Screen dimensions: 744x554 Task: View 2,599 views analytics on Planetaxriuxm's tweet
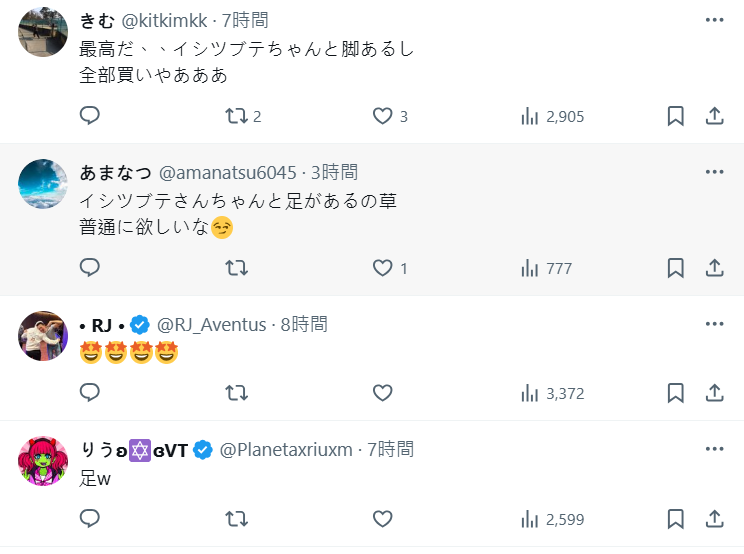tap(552, 519)
